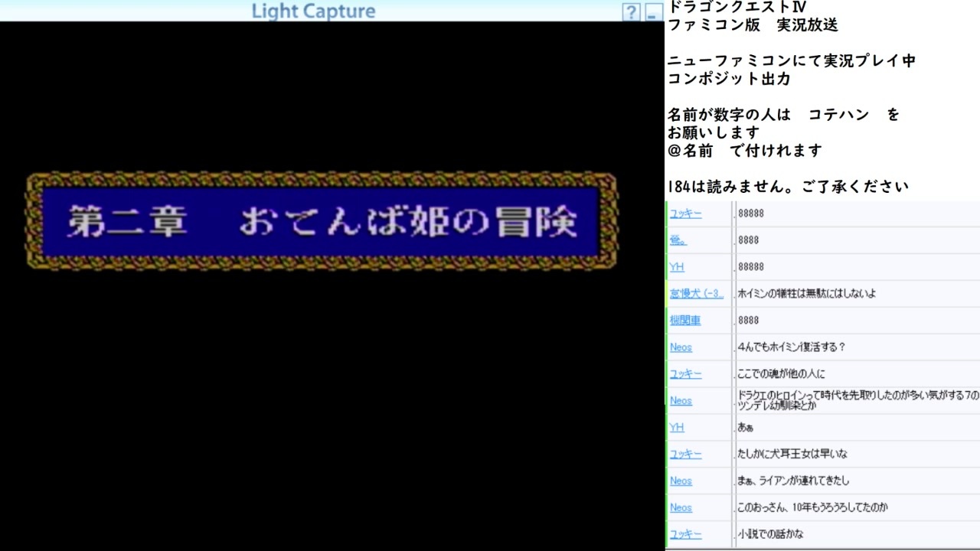Minimize the Light Capture window
Screen dimensions: 980x551
[653, 11]
